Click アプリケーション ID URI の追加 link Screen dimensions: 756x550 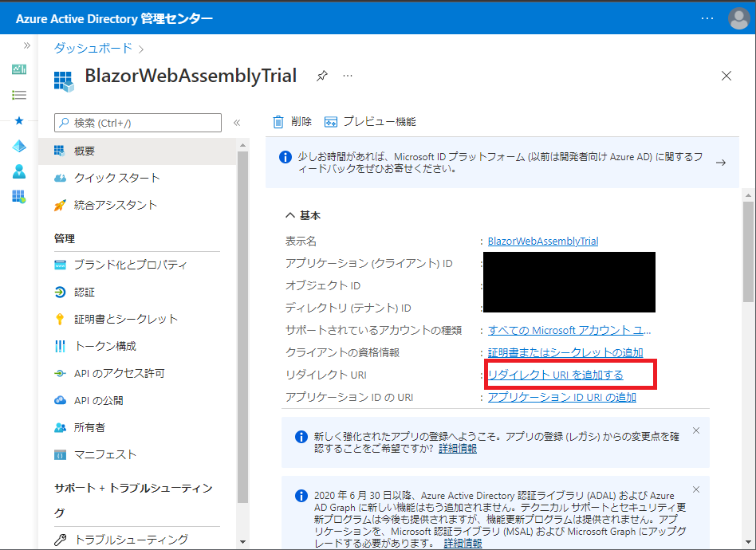click(562, 397)
